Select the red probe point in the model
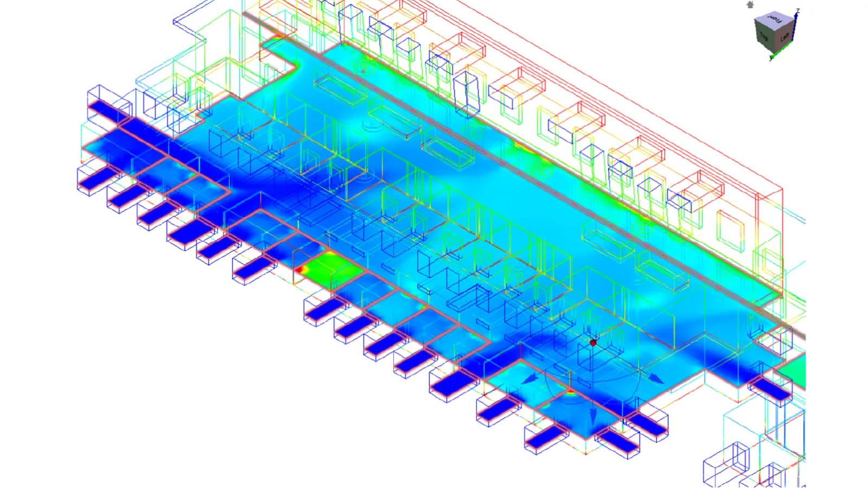Image resolution: width=868 pixels, height=488 pixels. (x=593, y=343)
